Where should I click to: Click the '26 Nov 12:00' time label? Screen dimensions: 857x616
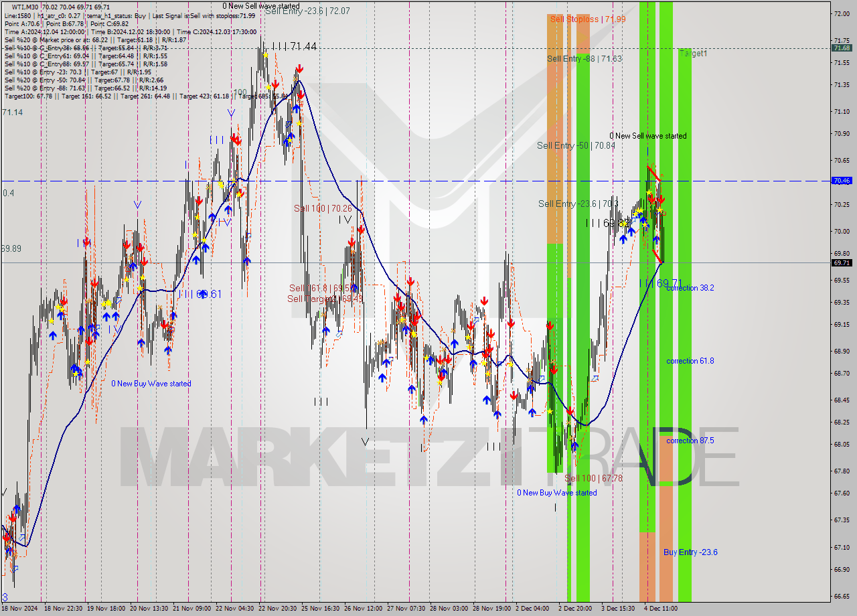coord(363,609)
